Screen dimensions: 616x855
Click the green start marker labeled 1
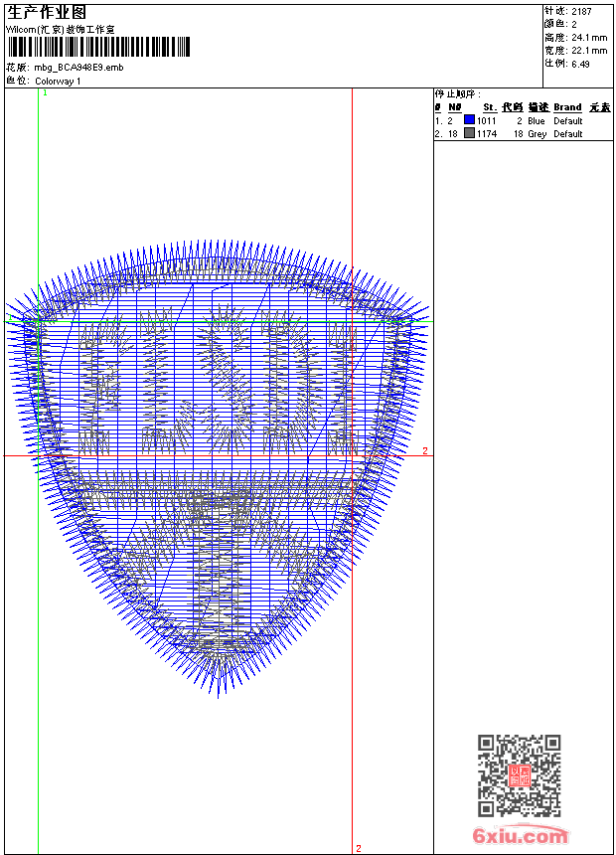coord(45,92)
